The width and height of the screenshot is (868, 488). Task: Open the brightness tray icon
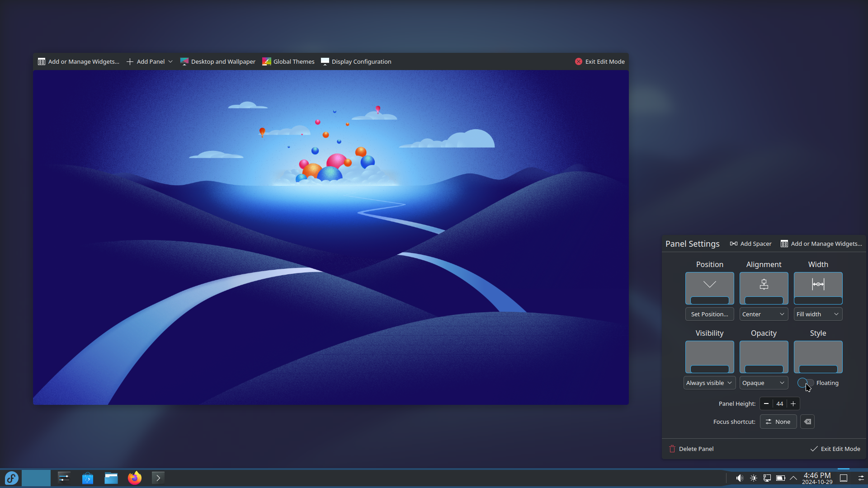(754, 478)
